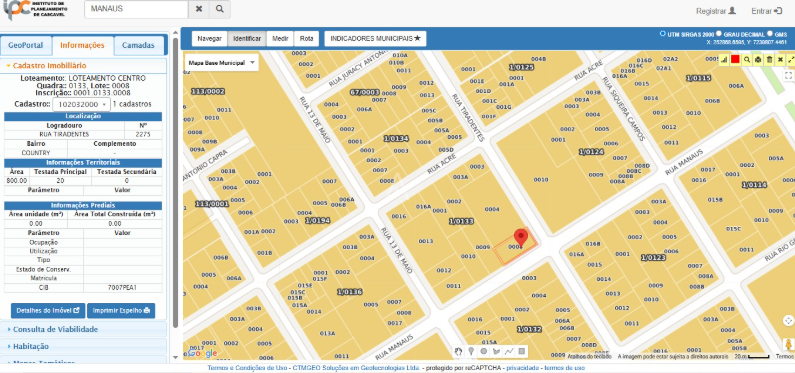Click block label 67/0003 on map
This screenshot has width=795, height=373.
365,92
